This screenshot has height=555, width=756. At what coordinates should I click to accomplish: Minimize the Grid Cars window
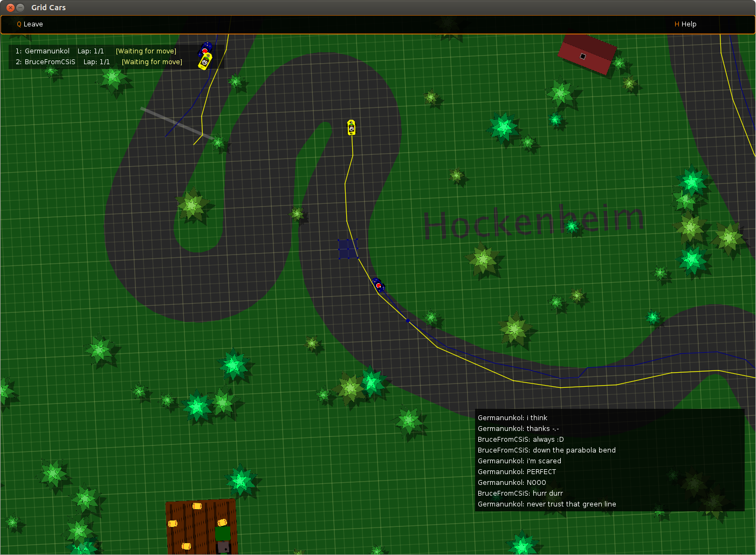pos(20,8)
